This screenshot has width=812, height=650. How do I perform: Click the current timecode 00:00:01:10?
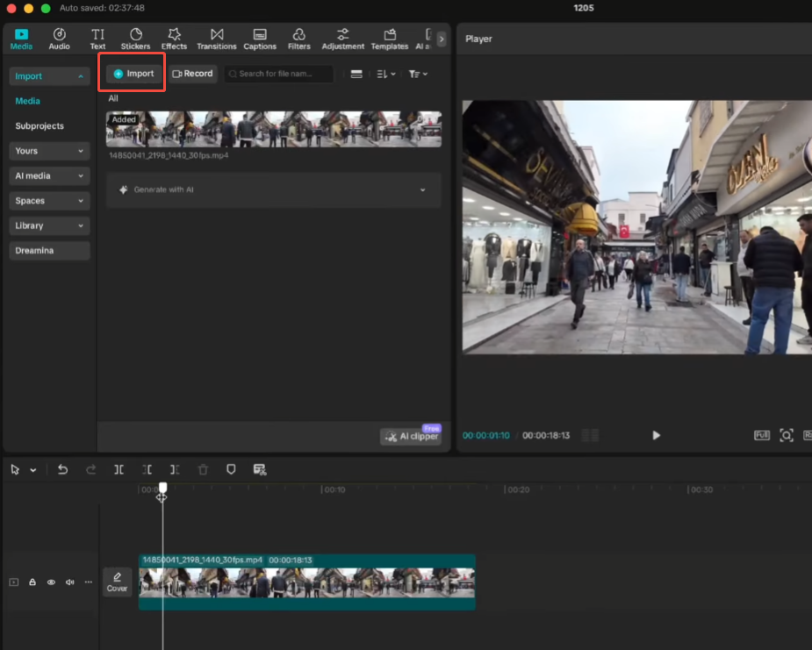[x=485, y=435]
